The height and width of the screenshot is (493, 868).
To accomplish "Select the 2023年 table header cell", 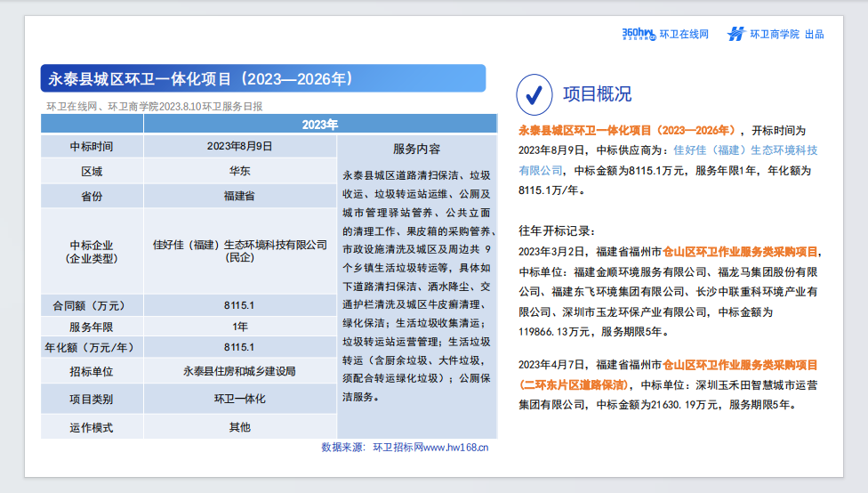I will point(320,125).
